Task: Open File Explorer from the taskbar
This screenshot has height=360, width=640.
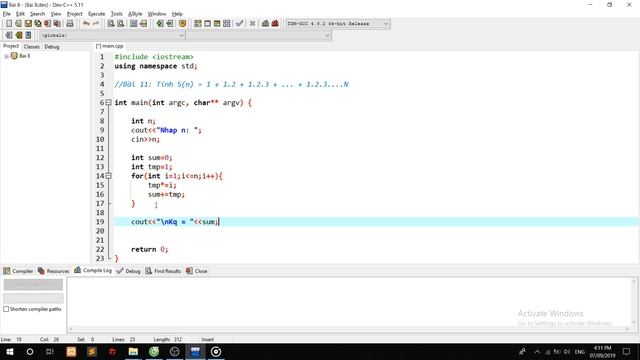Action: (133, 351)
